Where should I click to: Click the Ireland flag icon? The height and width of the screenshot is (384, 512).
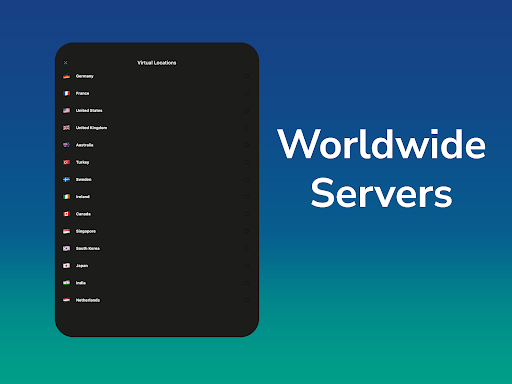click(x=67, y=197)
